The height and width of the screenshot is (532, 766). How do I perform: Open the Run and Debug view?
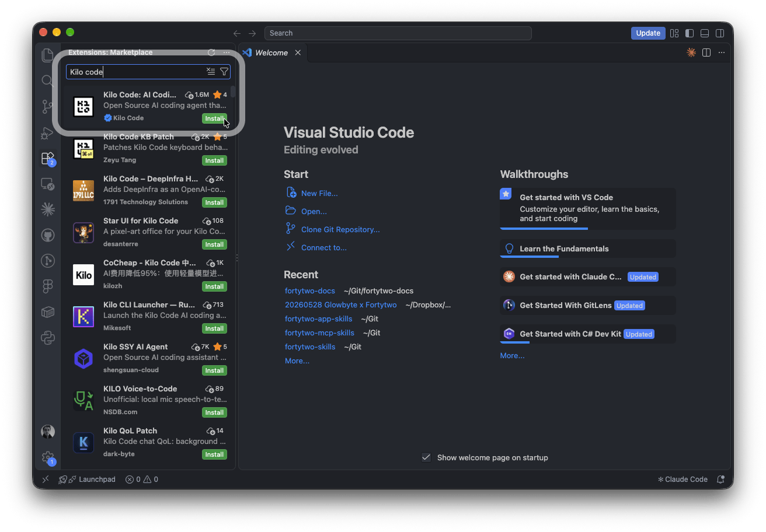click(48, 132)
